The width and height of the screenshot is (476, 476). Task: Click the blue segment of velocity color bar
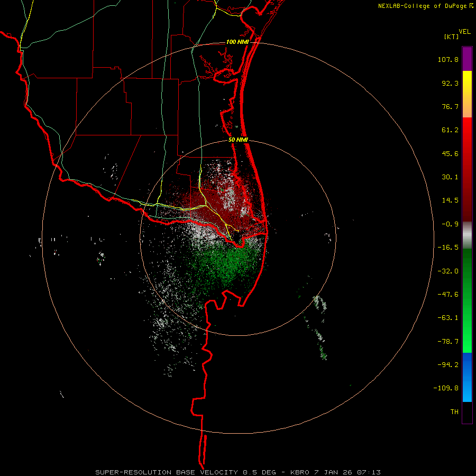tap(467, 377)
